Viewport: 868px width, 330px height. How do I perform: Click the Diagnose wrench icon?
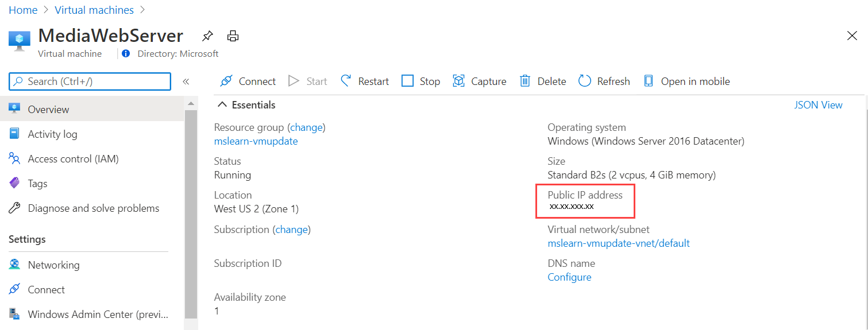(x=15, y=208)
